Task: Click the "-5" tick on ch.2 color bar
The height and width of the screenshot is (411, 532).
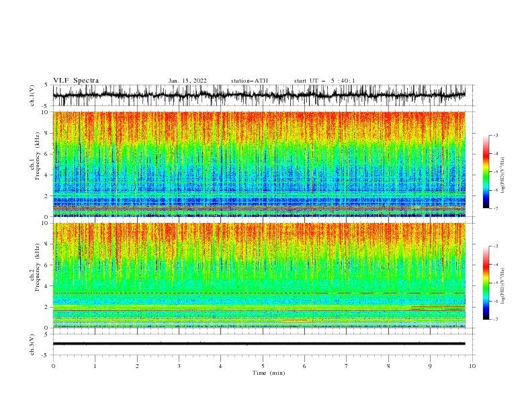Action: (x=496, y=283)
